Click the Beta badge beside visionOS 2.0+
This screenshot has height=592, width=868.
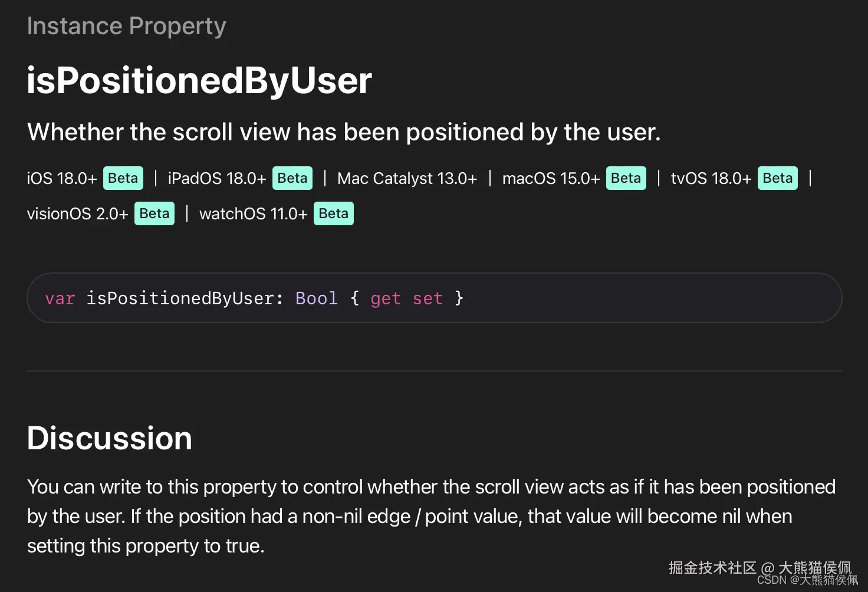[154, 213]
